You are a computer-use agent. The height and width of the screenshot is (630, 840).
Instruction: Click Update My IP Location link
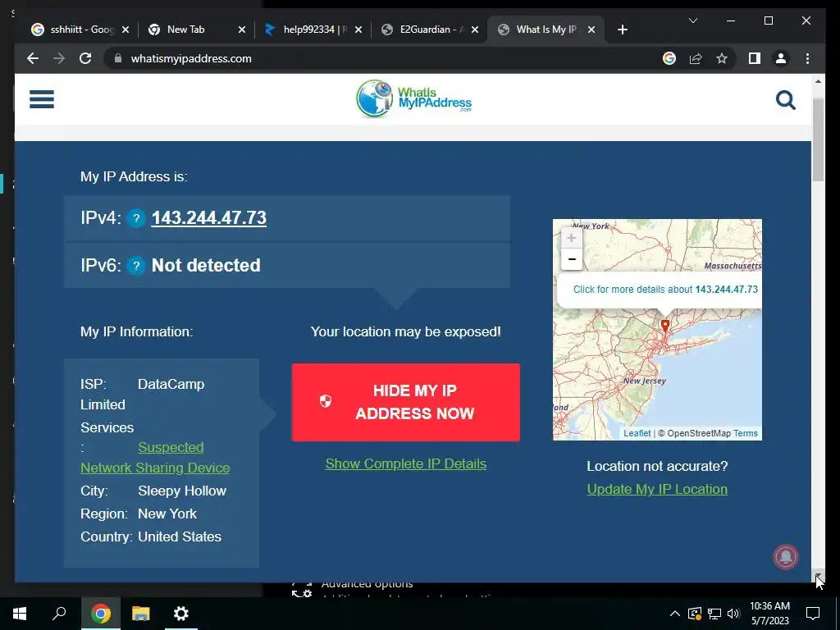pyautogui.click(x=657, y=489)
